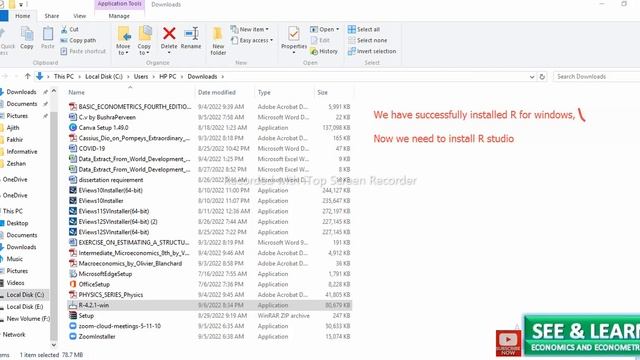Image resolution: width=640 pixels, height=360 pixels.
Task: Select Videos in navigation pane
Action: click(15, 283)
